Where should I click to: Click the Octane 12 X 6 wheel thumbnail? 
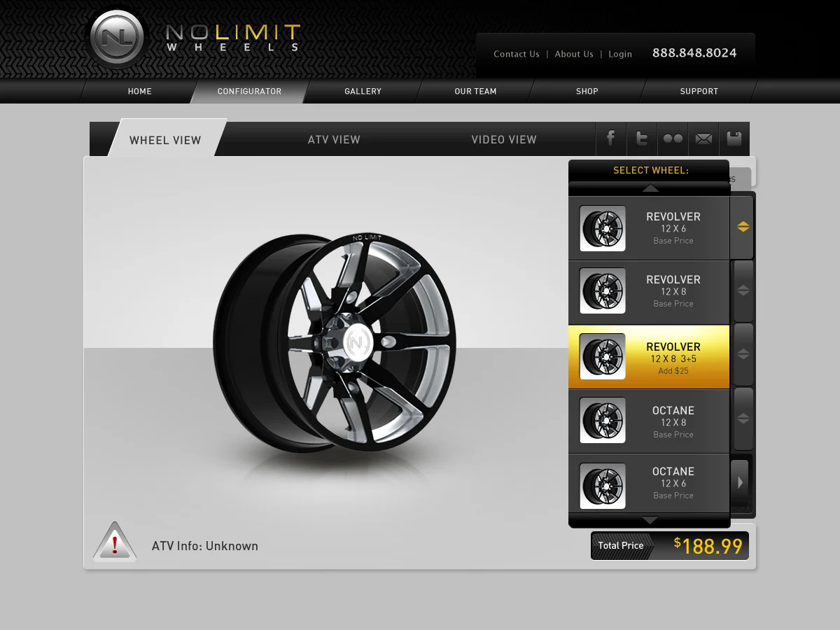(603, 486)
